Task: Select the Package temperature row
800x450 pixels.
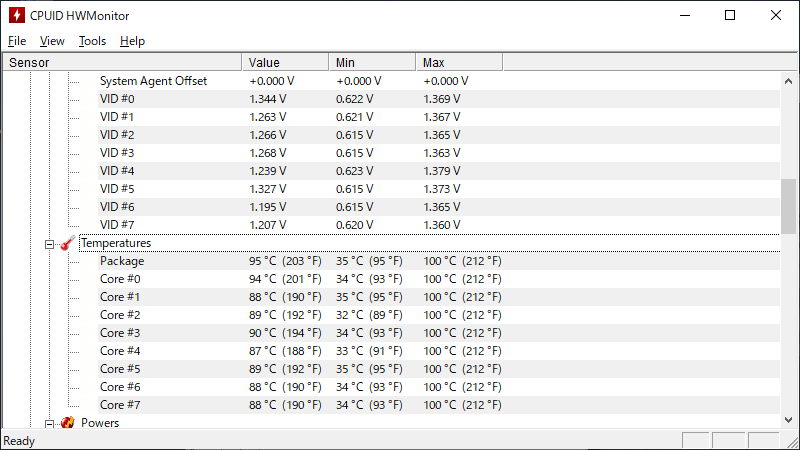Action: point(439,261)
